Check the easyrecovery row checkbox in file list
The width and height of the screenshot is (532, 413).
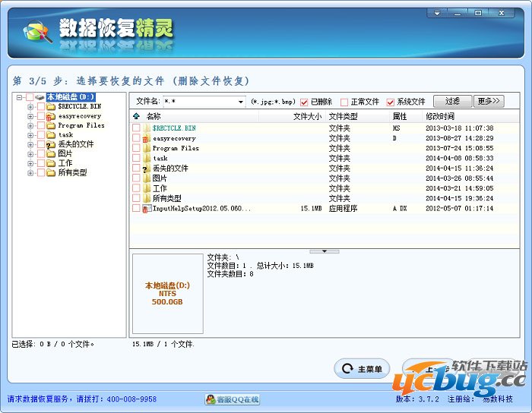pyautogui.click(x=136, y=138)
